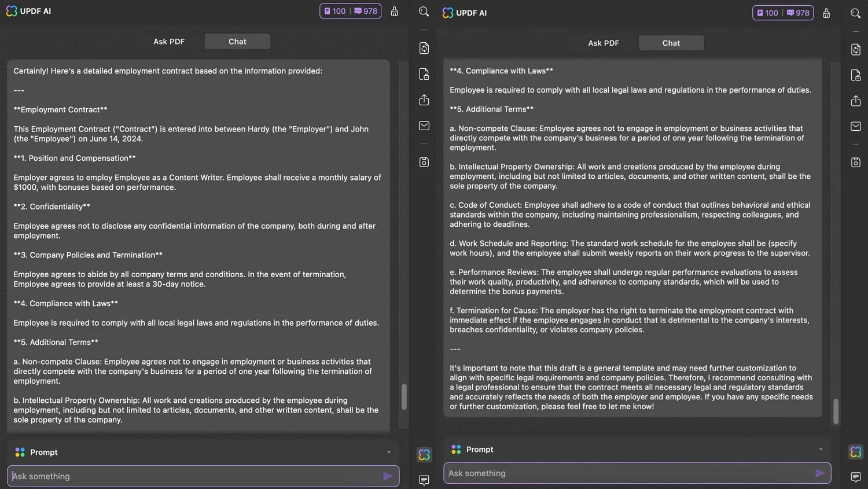Screen dimensions: 868x489
Task: Select the Ask PDF tab on the right
Action: click(603, 42)
